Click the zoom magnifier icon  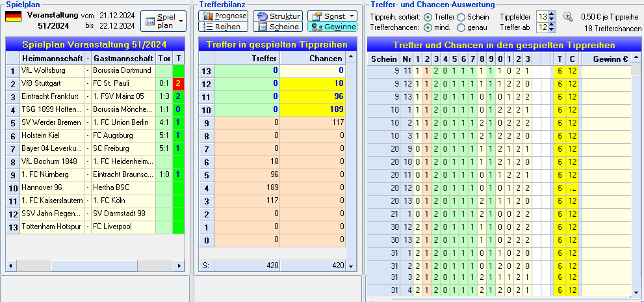568,17
